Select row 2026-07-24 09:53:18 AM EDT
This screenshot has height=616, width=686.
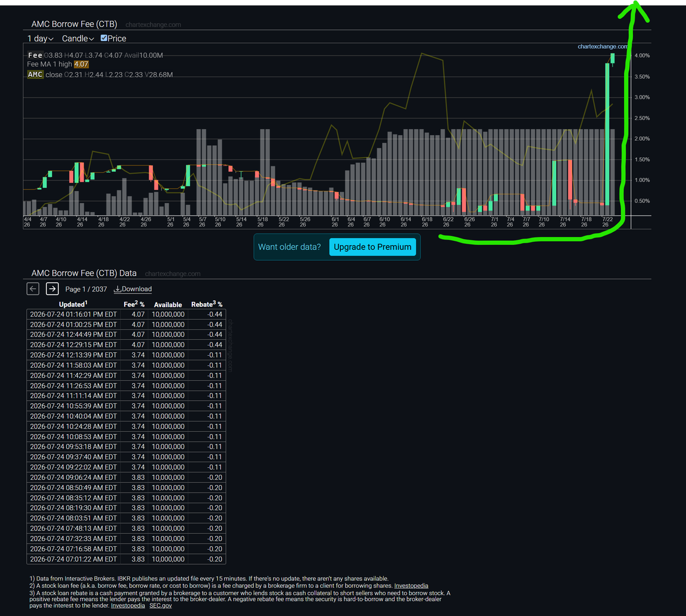126,447
